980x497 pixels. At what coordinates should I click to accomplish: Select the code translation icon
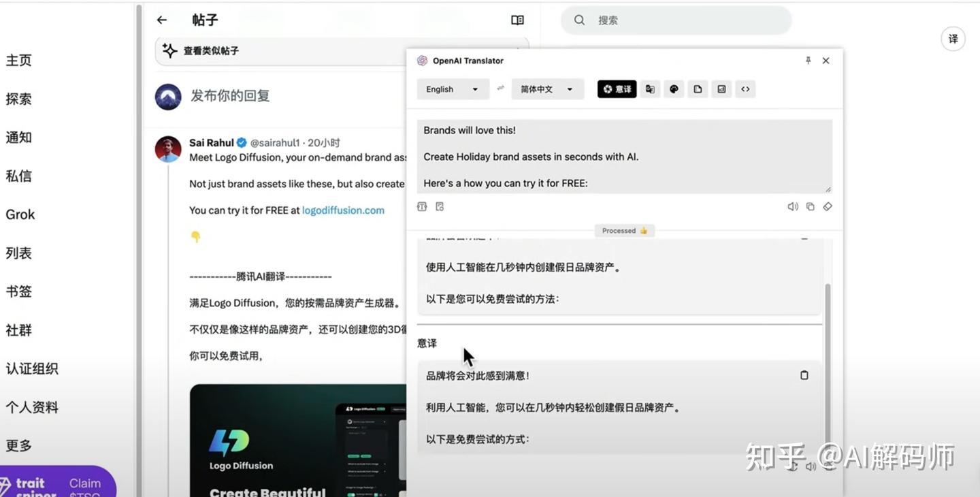pos(745,89)
